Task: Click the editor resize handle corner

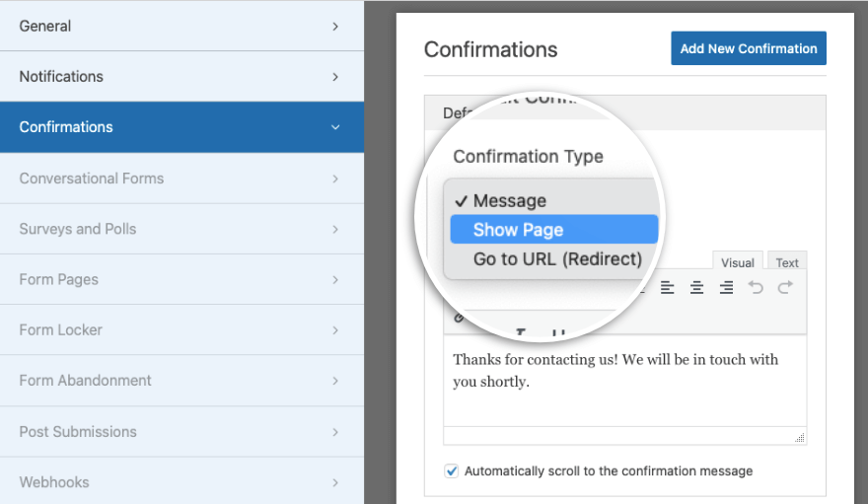Action: click(800, 438)
